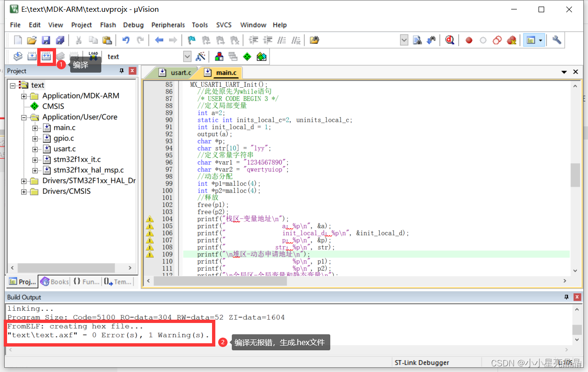Save the current file with the floppy icon
588x372 pixels.
coord(46,41)
